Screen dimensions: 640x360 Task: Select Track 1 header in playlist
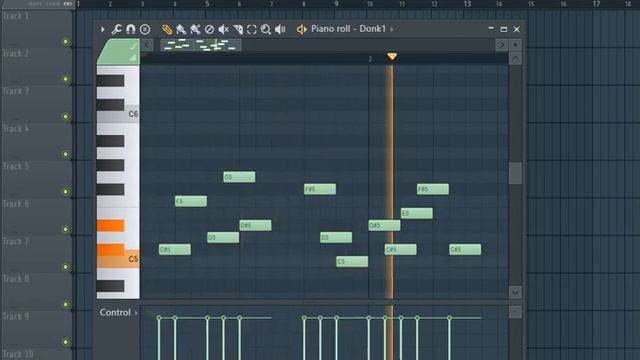point(33,29)
